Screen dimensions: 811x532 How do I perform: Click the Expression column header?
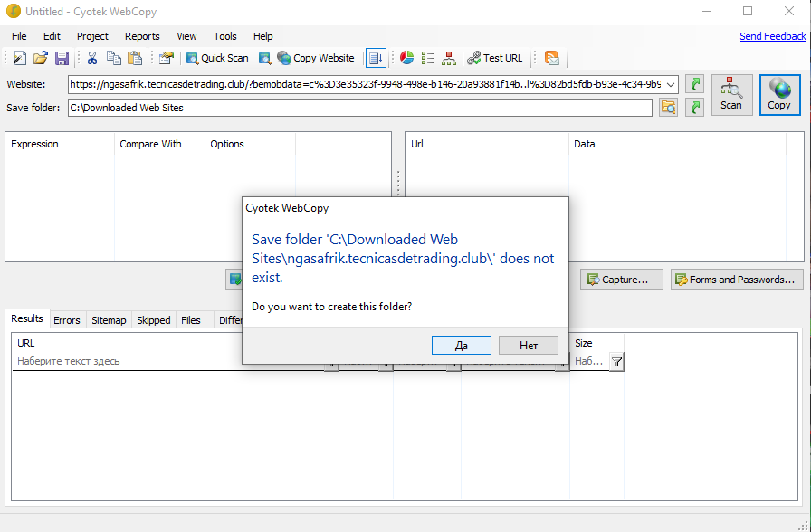pos(60,144)
